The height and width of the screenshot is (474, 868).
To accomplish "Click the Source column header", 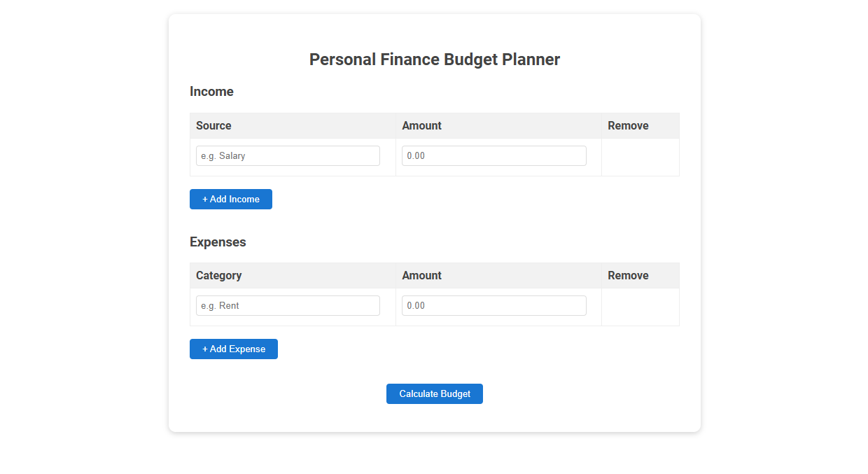I will click(213, 125).
